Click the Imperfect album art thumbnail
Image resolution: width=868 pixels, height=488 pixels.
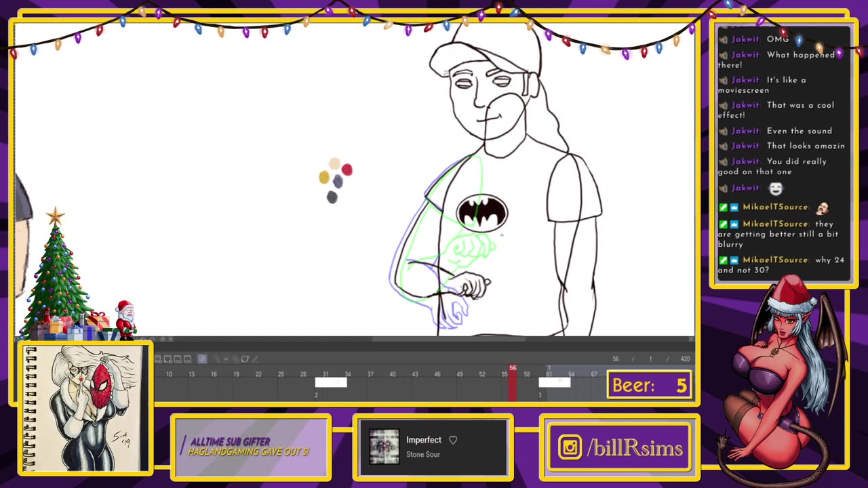click(x=384, y=447)
